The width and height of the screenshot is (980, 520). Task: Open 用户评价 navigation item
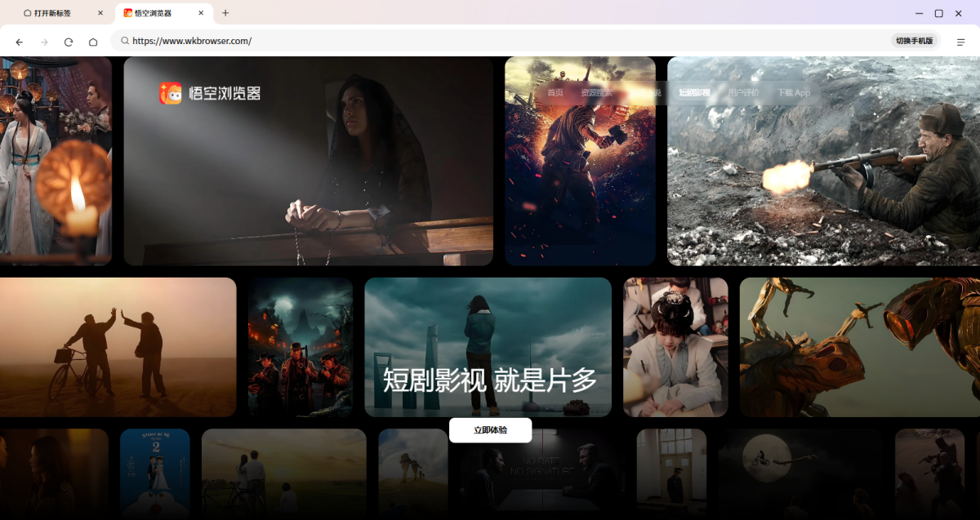[x=743, y=93]
